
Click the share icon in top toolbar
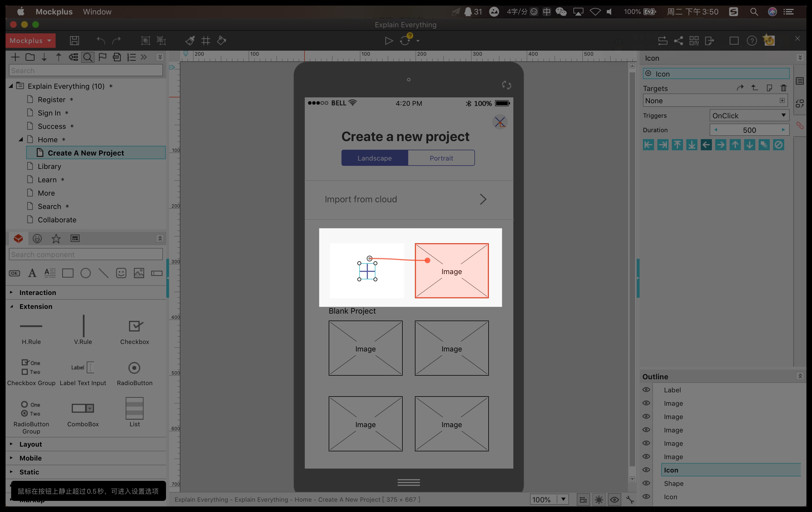pyautogui.click(x=679, y=41)
